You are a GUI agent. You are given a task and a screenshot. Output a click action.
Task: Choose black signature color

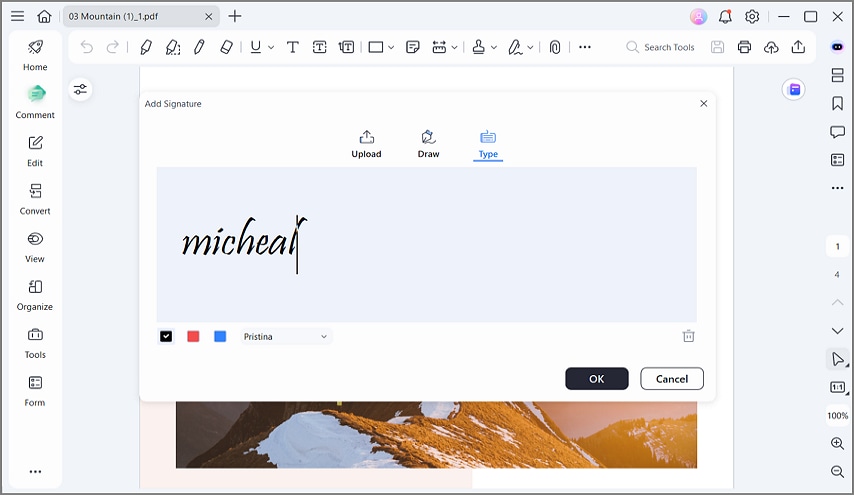[x=166, y=337]
